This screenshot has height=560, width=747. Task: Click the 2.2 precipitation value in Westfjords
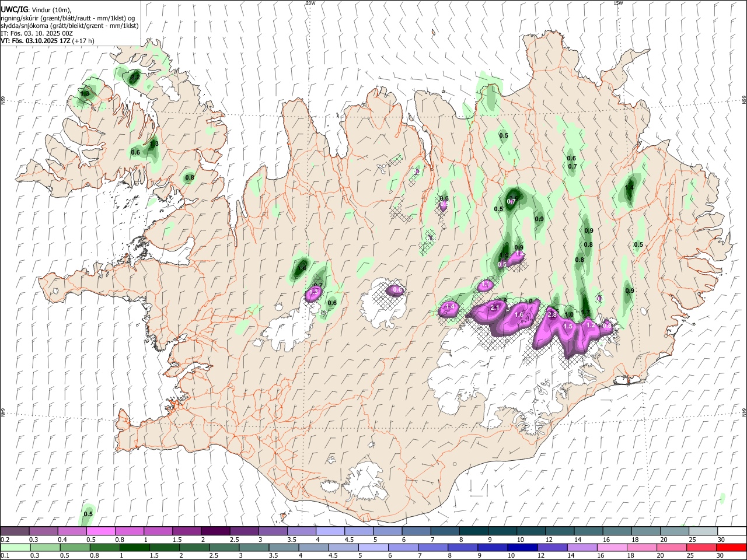click(135, 76)
